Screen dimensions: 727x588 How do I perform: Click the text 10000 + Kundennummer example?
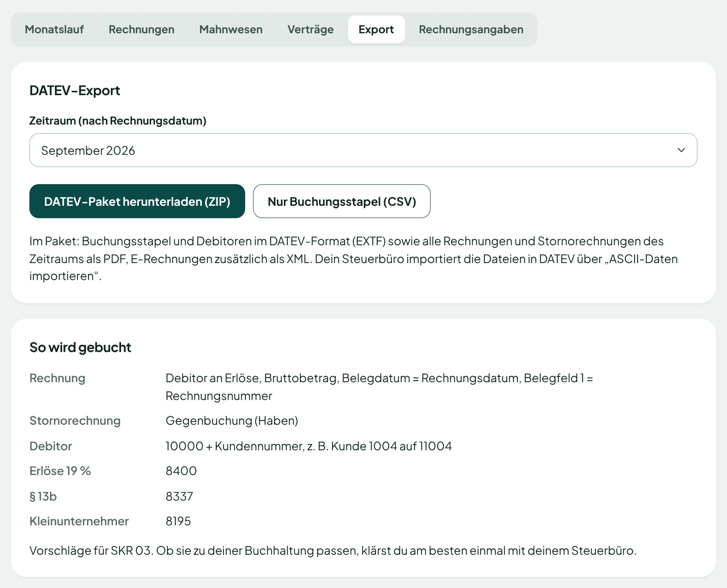309,446
